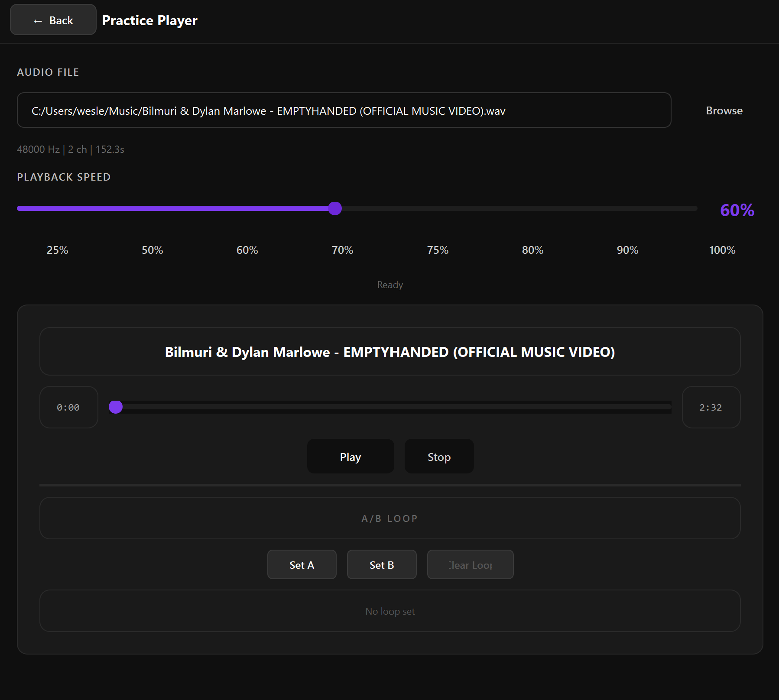Mark loop end with Set B
The image size is (779, 700).
pos(381,565)
